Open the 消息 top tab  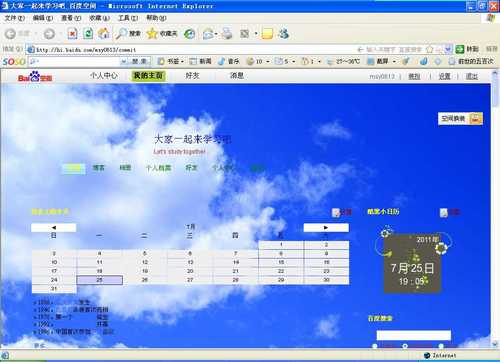tap(237, 76)
